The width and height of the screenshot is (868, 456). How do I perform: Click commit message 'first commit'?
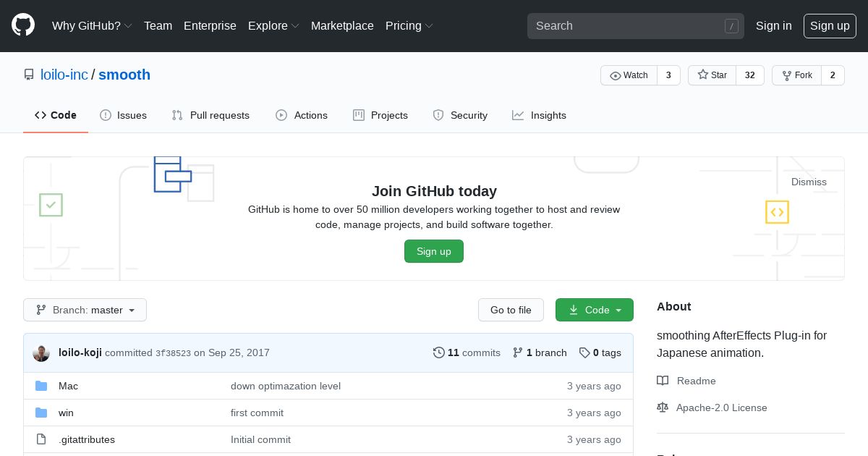[x=257, y=413]
